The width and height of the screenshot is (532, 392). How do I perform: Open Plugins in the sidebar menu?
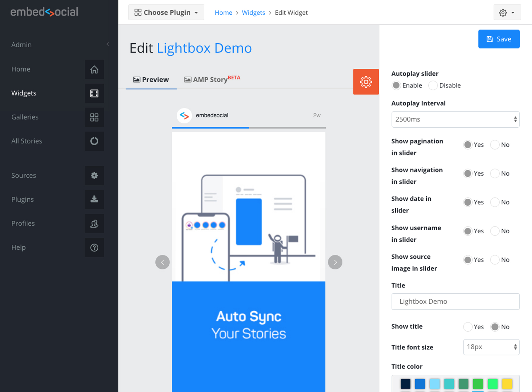point(23,199)
